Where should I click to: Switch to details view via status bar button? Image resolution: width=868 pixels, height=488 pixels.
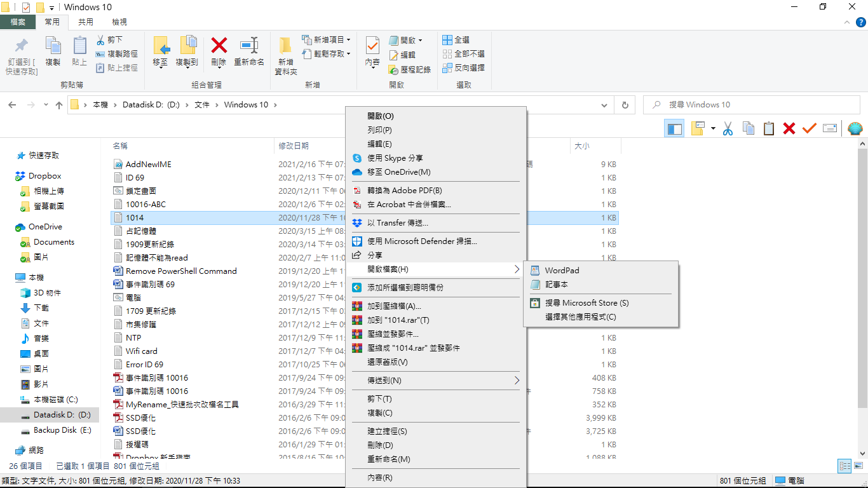[x=844, y=466]
